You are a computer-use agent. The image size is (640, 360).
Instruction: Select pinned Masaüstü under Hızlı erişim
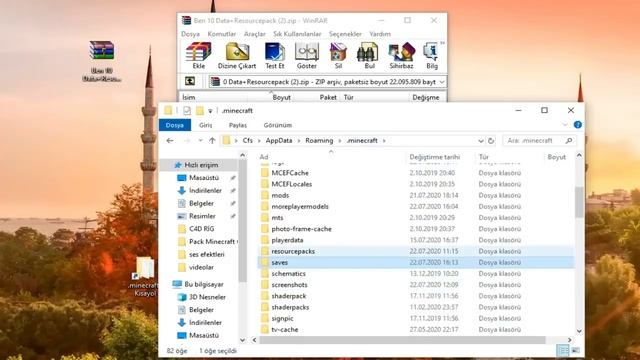[x=204, y=178]
